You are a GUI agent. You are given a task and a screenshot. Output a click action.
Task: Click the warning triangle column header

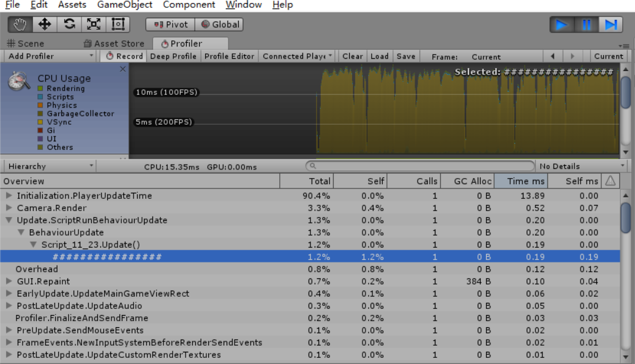point(611,181)
